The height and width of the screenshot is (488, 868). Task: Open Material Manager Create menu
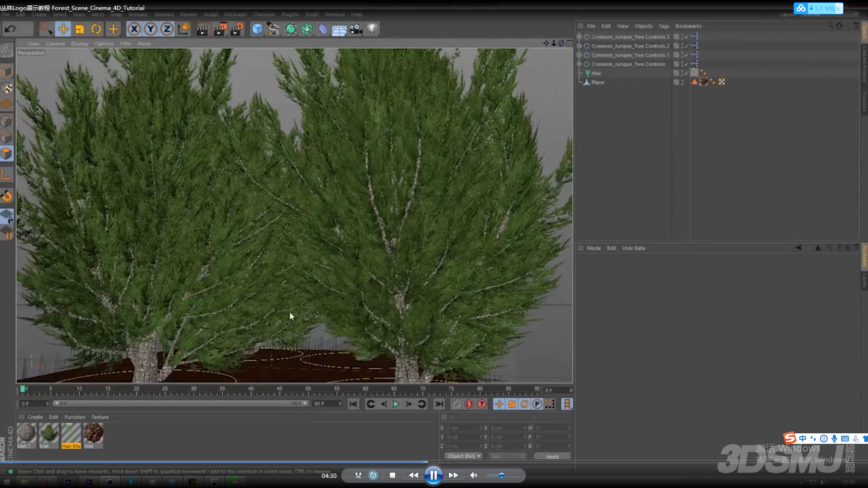coord(35,417)
